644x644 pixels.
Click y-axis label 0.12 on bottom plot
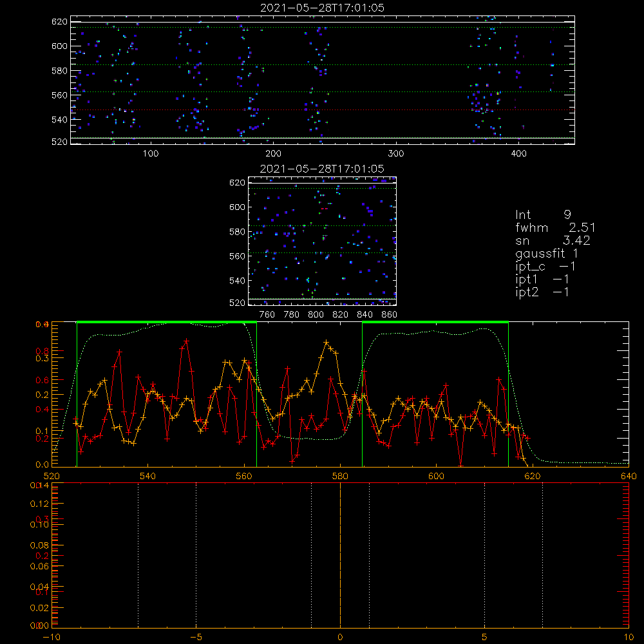point(39,503)
